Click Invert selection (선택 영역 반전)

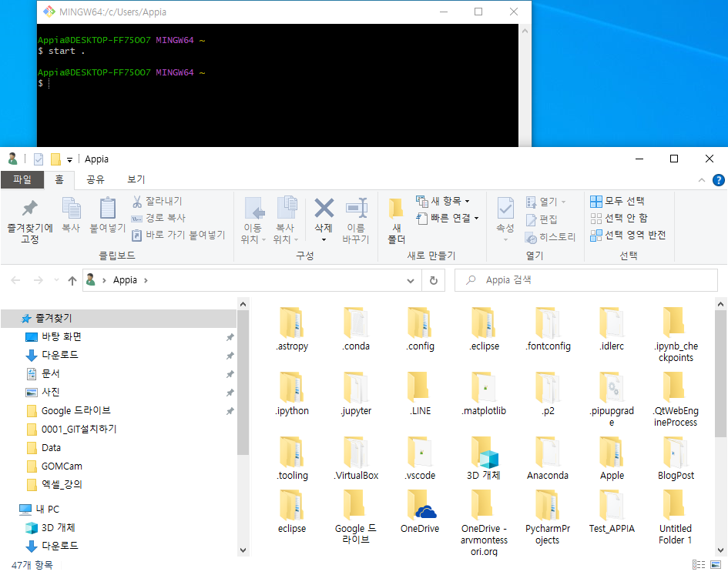[x=628, y=236]
